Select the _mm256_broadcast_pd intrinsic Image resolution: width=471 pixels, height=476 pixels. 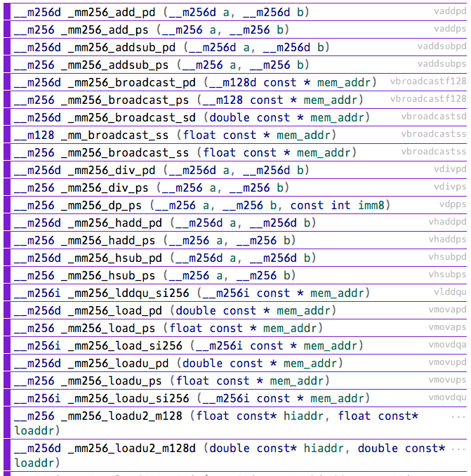click(235, 82)
